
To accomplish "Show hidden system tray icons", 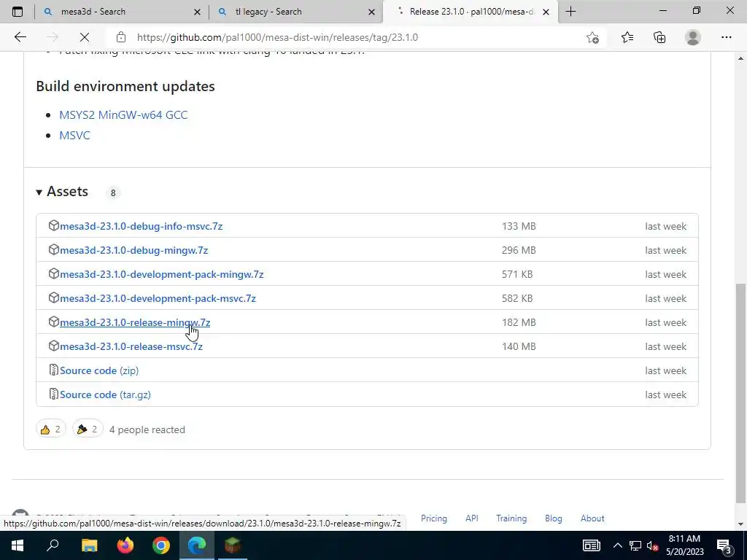I will 617,545.
